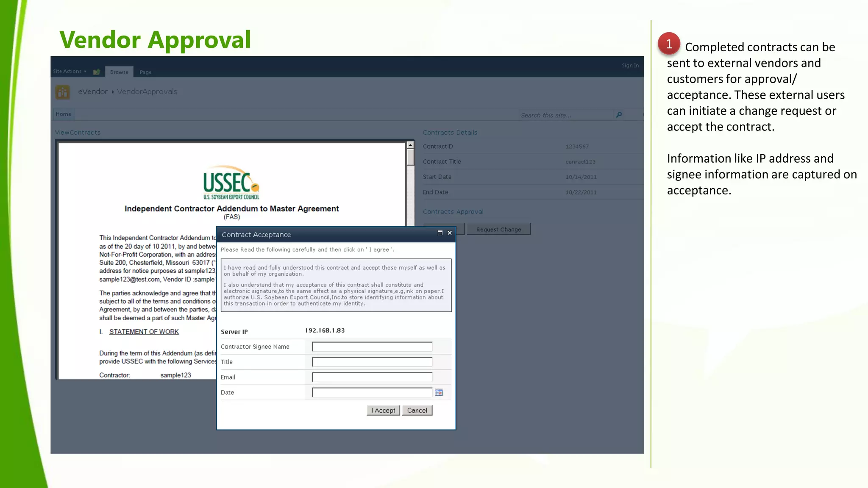Open the date picker calendar icon
868x488 pixels.
439,392
